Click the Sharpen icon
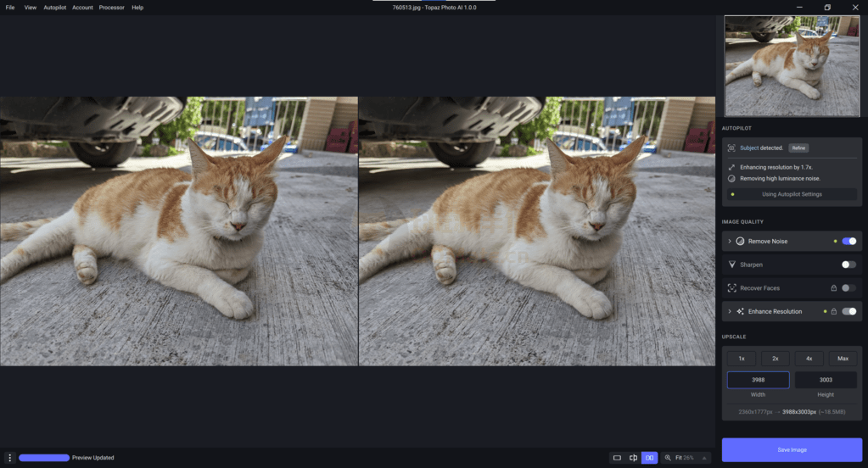This screenshot has height=468, width=868. (x=732, y=265)
